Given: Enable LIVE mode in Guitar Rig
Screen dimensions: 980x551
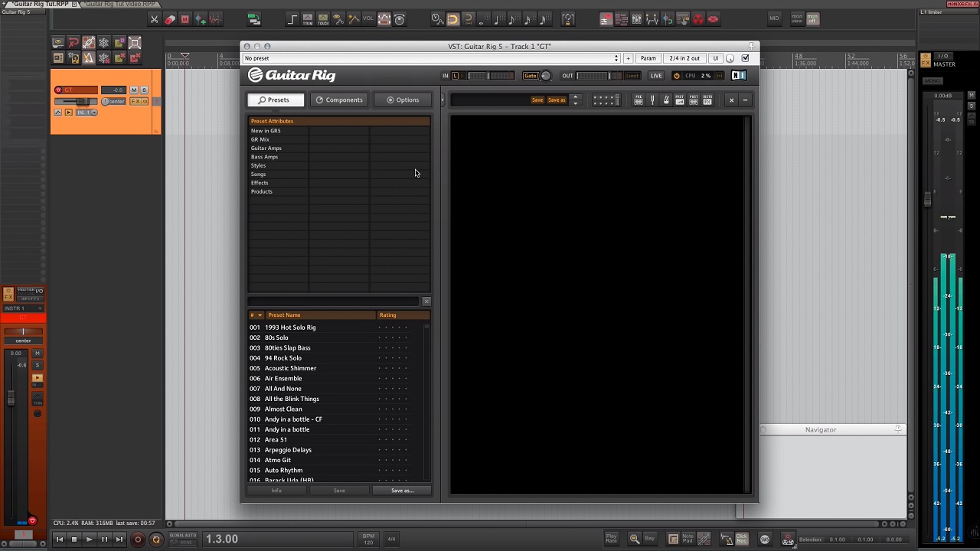Looking at the screenshot, I should 656,76.
